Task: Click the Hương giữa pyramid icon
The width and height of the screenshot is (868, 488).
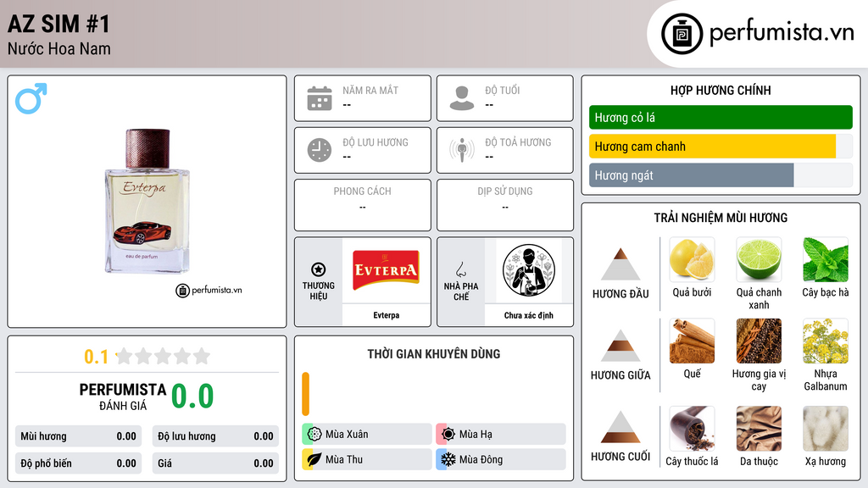Action: [620, 346]
